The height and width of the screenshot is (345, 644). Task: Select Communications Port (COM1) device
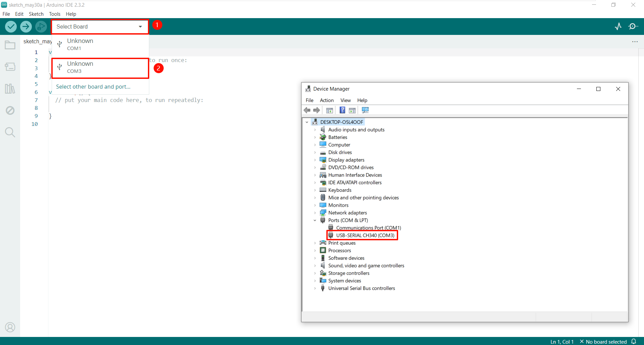click(x=369, y=228)
